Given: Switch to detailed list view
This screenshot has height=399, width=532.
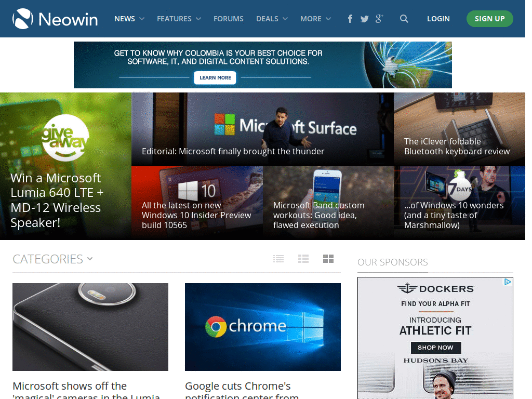Looking at the screenshot, I should 303,259.
